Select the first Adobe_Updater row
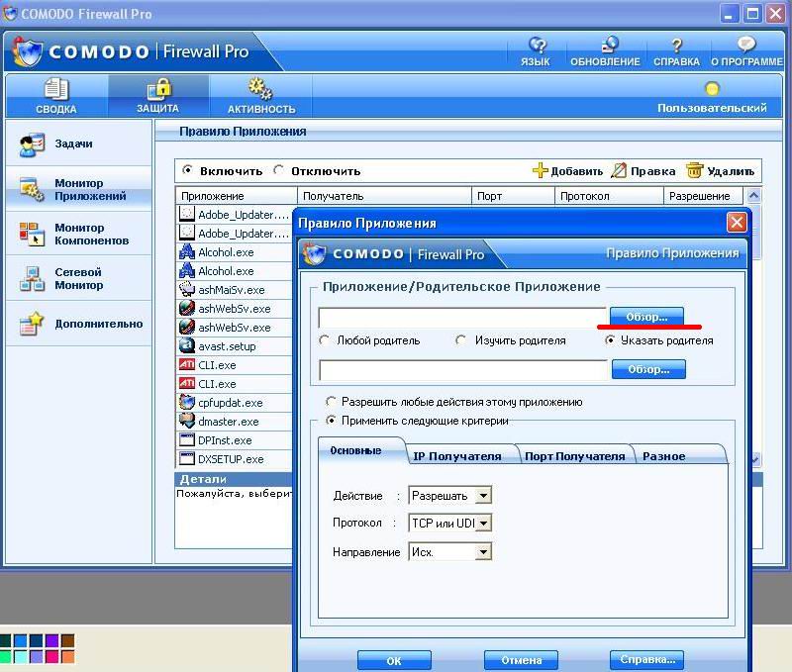792x672 pixels. click(235, 215)
